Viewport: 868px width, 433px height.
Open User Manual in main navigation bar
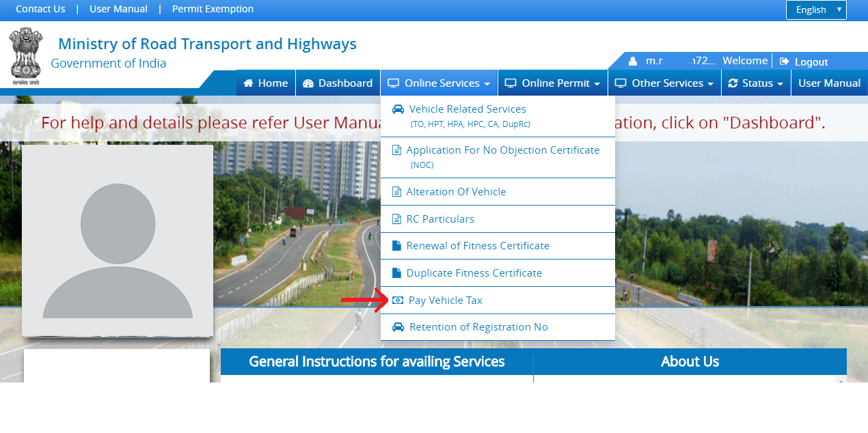pyautogui.click(x=830, y=83)
